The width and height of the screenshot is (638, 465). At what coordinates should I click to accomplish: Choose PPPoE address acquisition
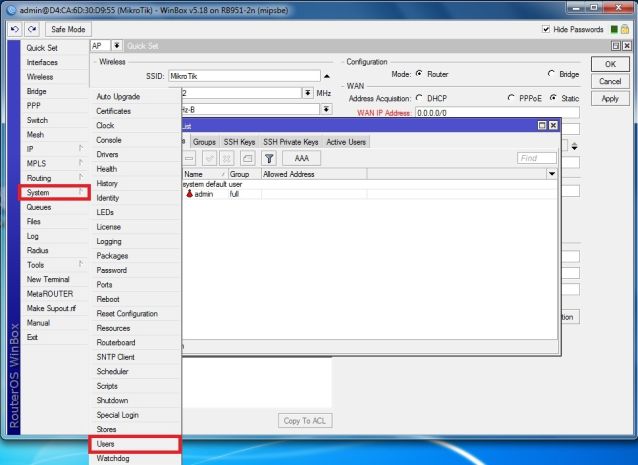pyautogui.click(x=511, y=98)
